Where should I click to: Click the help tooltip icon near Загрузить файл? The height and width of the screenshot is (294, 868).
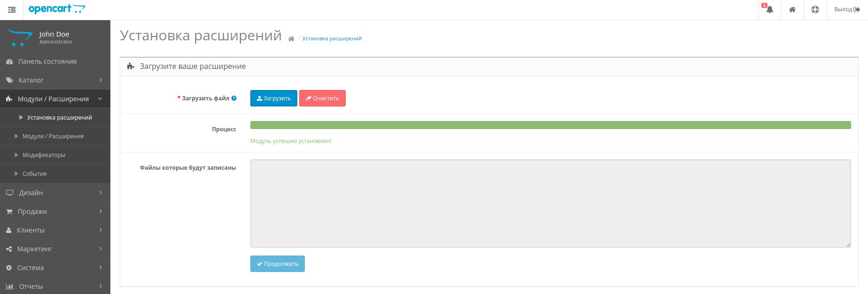[x=234, y=98]
